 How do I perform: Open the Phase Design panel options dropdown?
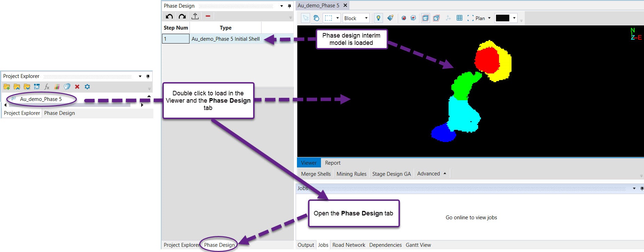(x=282, y=6)
